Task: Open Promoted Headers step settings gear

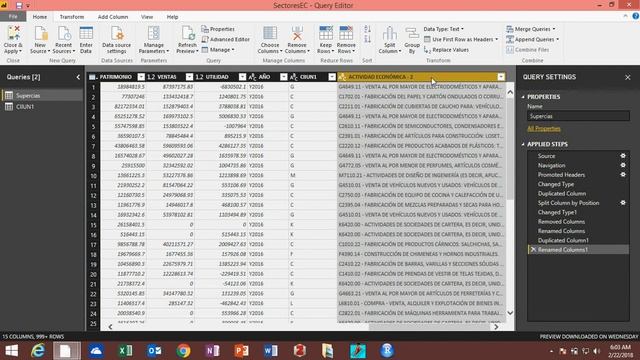Action: [x=623, y=175]
